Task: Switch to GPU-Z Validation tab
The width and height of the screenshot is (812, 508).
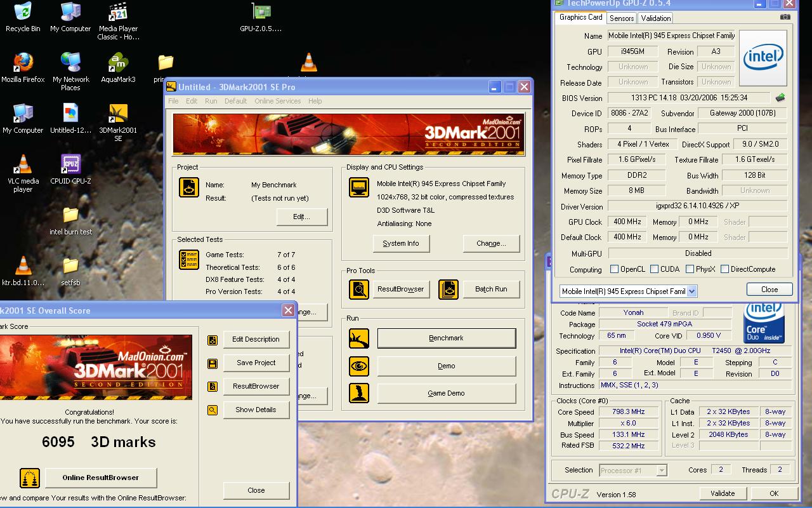Action: tap(655, 18)
